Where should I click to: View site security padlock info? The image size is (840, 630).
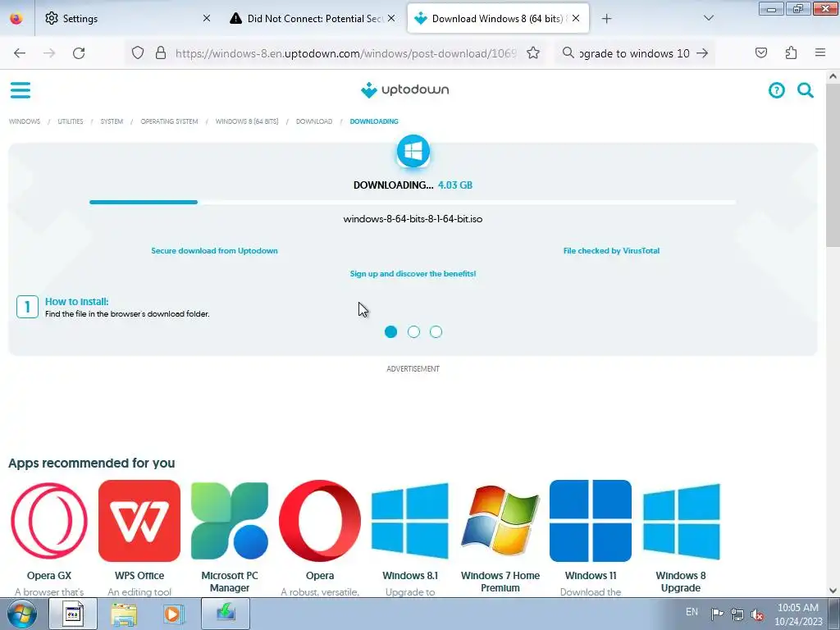[161, 53]
